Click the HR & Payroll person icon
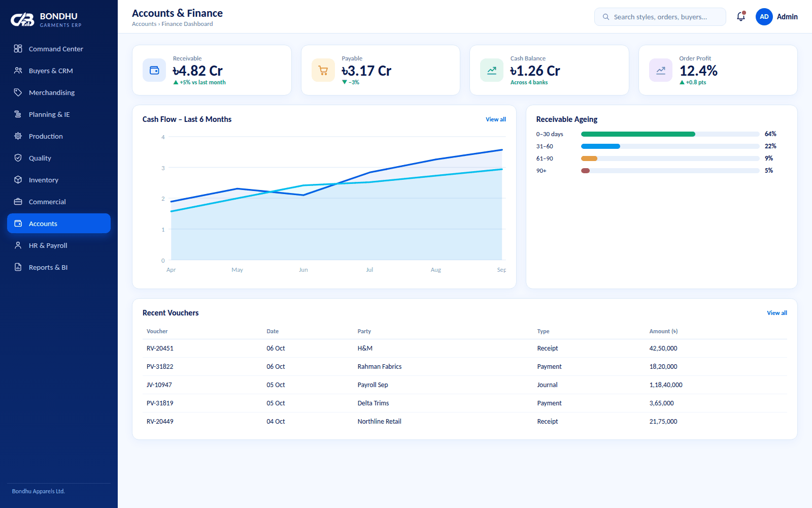The width and height of the screenshot is (812, 508). 18,245
